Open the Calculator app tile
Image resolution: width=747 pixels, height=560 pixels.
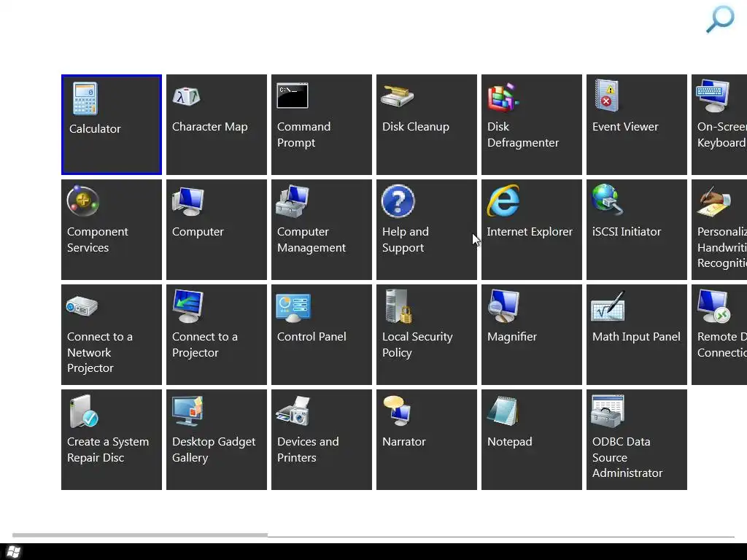pyautogui.click(x=112, y=125)
